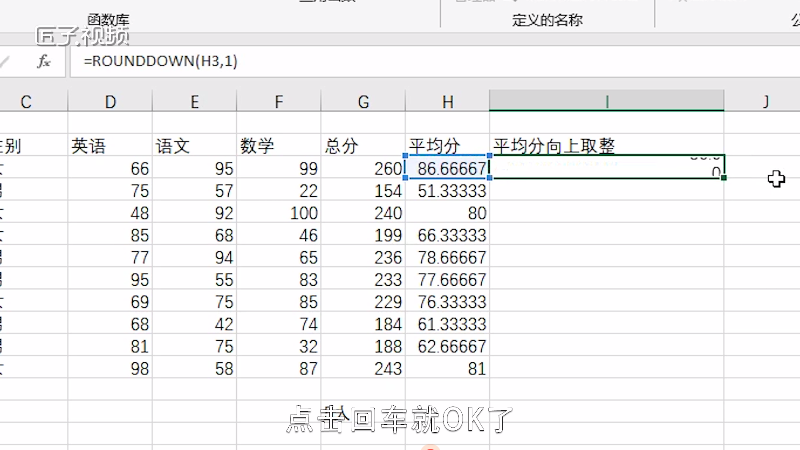Select the total score cell showing 243
The height and width of the screenshot is (450, 800).
click(x=363, y=369)
